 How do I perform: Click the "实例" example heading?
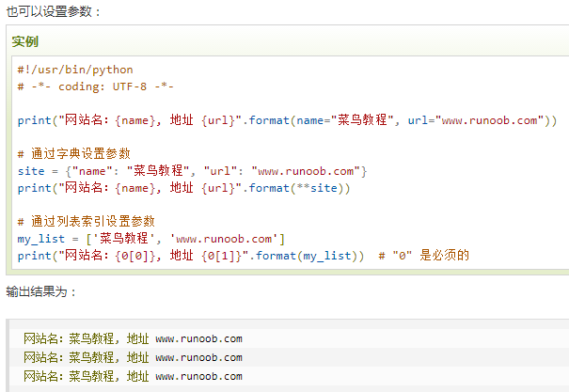(25, 43)
